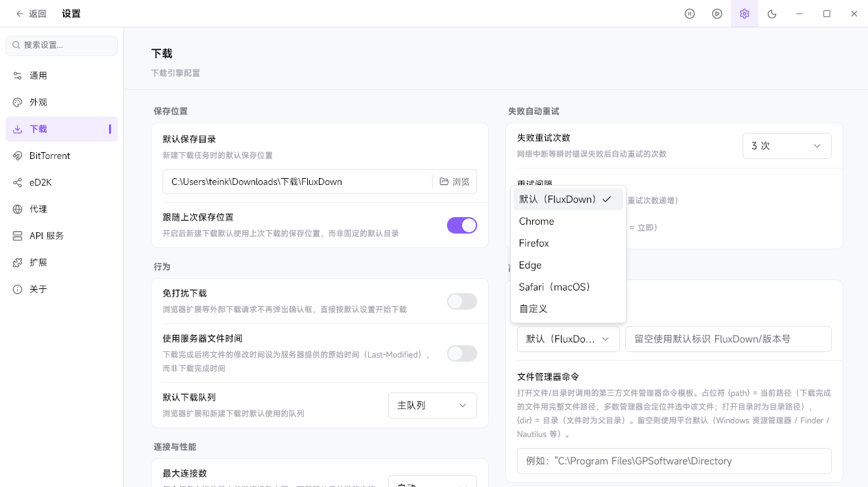This screenshot has height=487, width=868.
Task: Select Chrome from user agent list
Action: [568, 221]
